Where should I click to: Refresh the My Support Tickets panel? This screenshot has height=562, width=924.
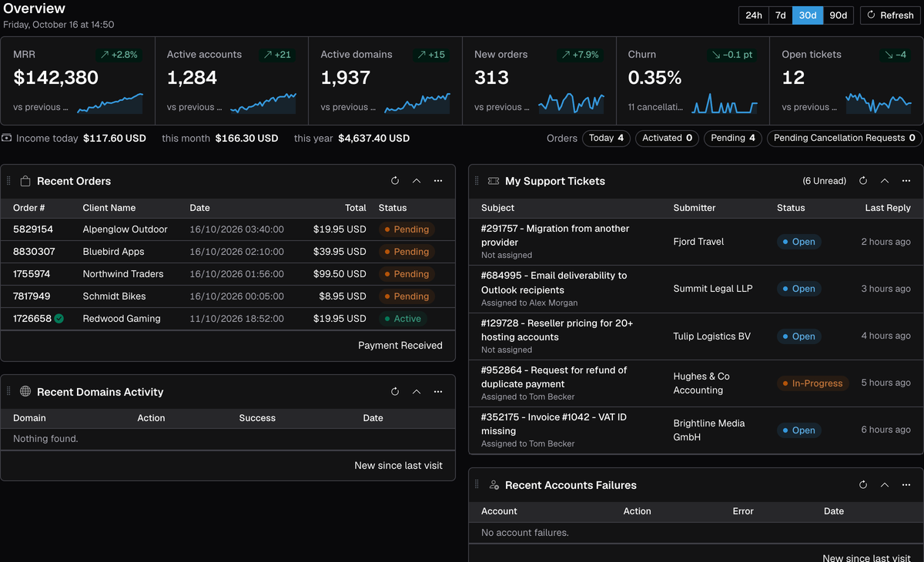click(x=863, y=181)
